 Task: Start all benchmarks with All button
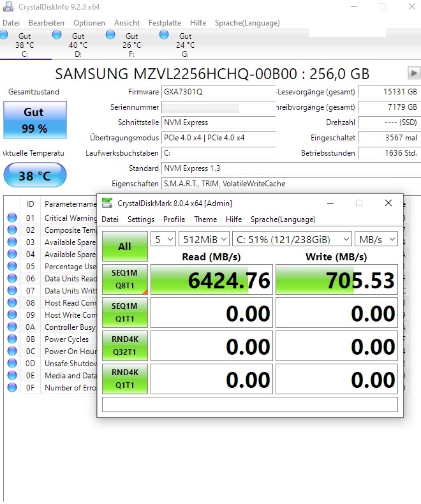(125, 246)
